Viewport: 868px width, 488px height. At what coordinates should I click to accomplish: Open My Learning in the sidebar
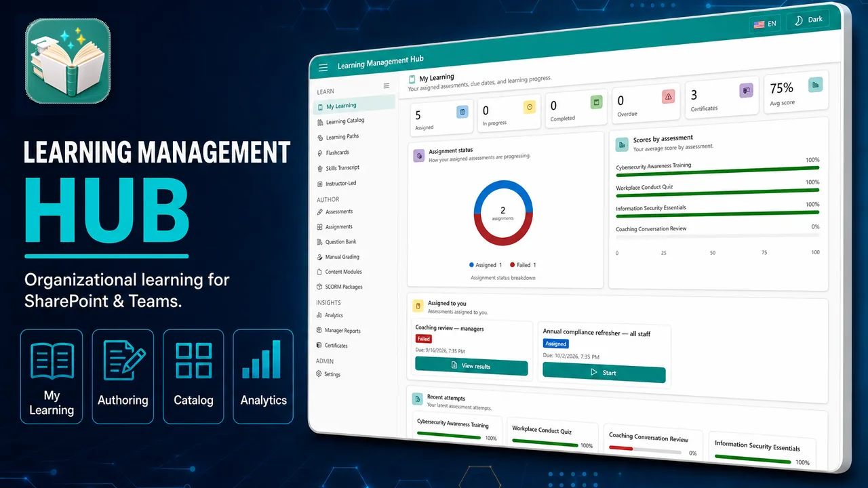[354, 105]
